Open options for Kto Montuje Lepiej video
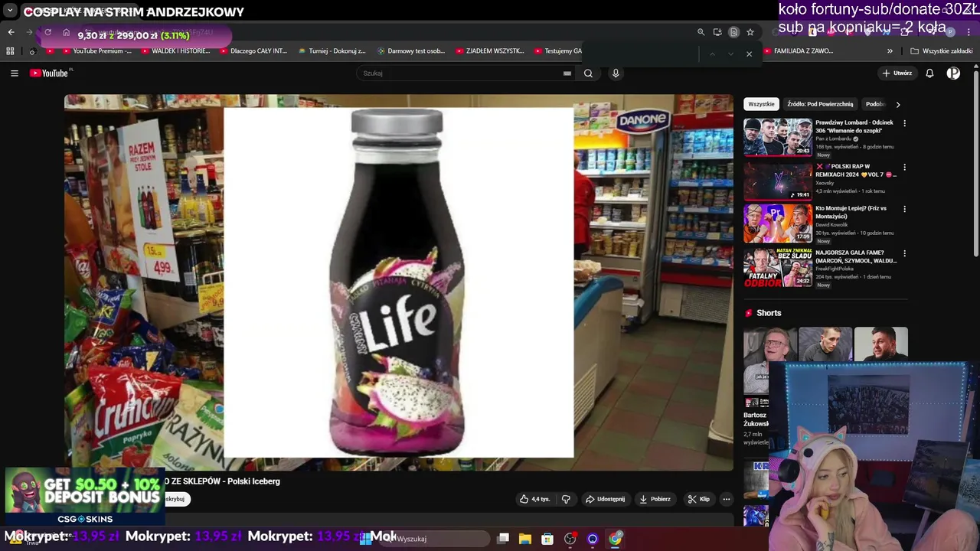This screenshot has width=980, height=551. [x=904, y=209]
